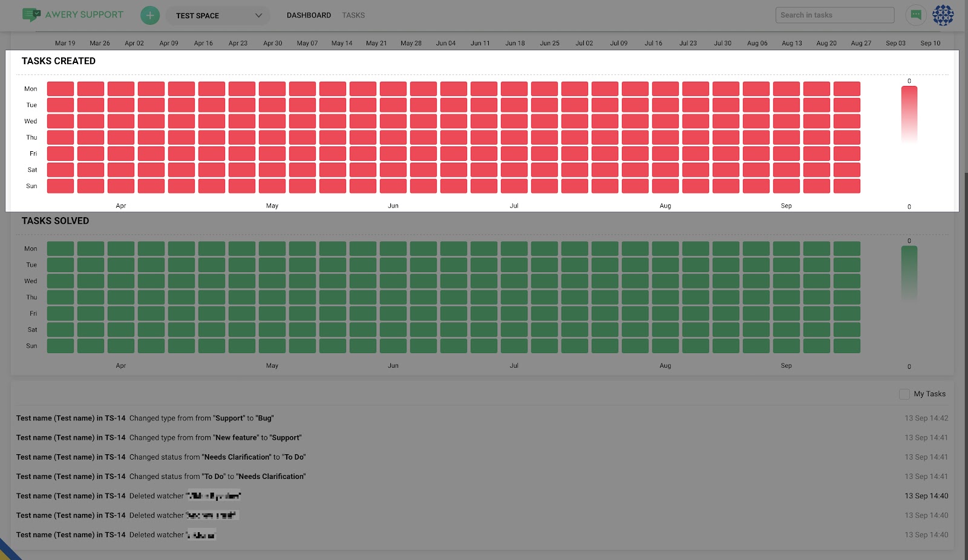Click the vertical page scrollbar
Image resolution: width=968 pixels, height=560 pixels.
tap(965, 302)
